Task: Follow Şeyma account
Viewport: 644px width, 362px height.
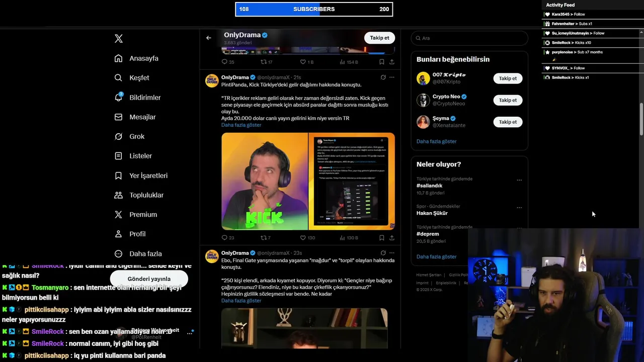Action: [x=508, y=122]
